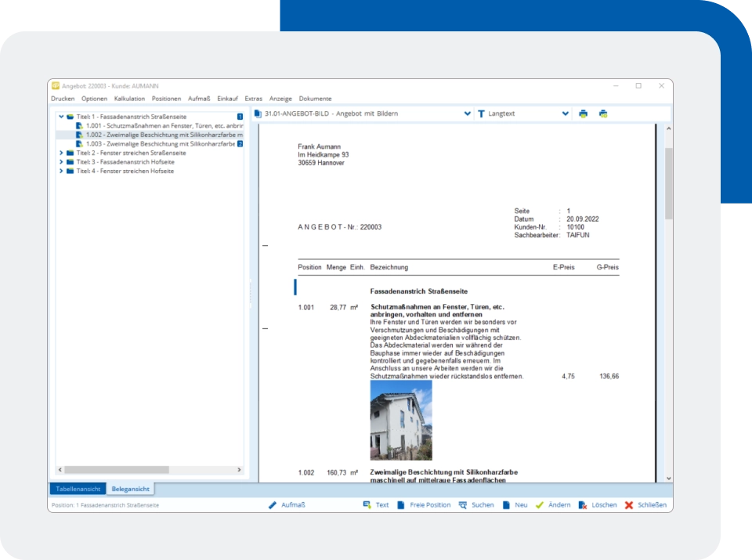The width and height of the screenshot is (752, 560).
Task: Expand Titel 2 Fenster streichen Straßenseite
Action: (x=61, y=153)
